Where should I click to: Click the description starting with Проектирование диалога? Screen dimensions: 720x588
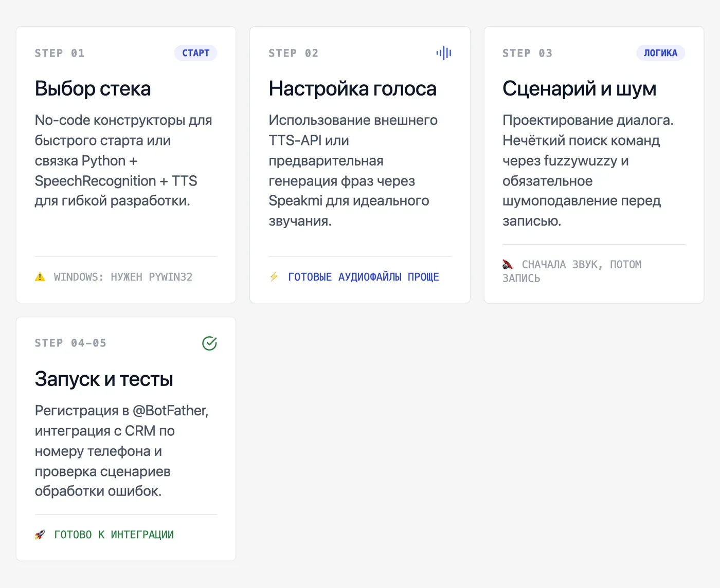[x=588, y=171]
